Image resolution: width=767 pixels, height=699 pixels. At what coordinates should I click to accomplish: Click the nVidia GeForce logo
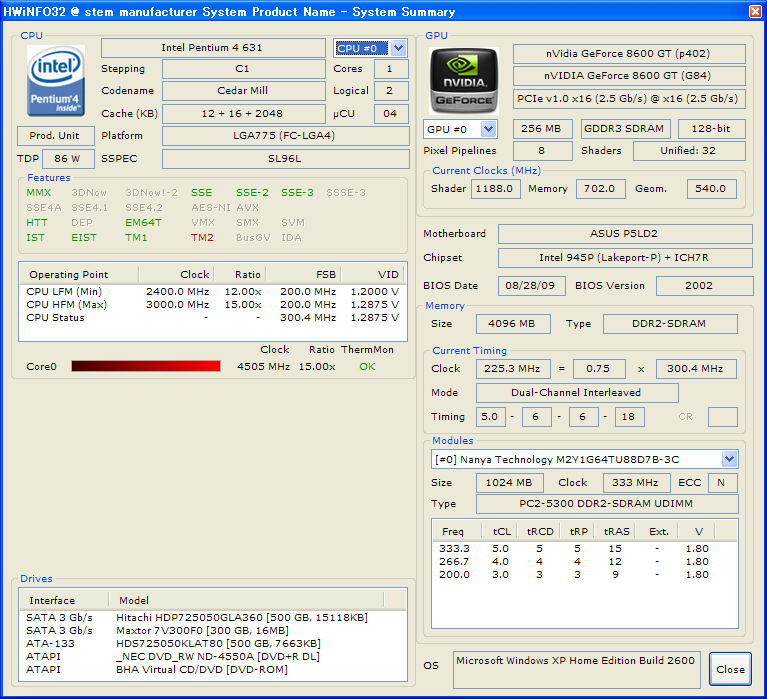tap(463, 78)
